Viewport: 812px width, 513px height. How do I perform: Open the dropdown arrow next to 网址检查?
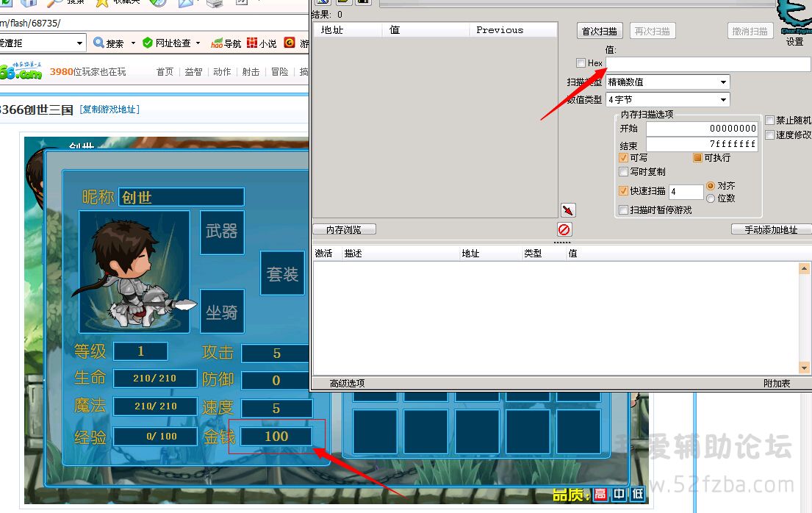198,43
